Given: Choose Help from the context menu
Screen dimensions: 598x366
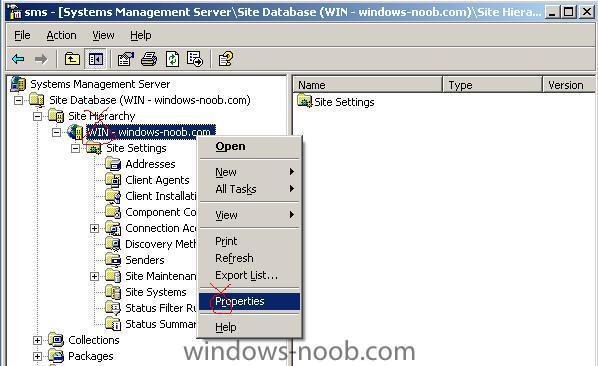Looking at the screenshot, I should point(249,327).
